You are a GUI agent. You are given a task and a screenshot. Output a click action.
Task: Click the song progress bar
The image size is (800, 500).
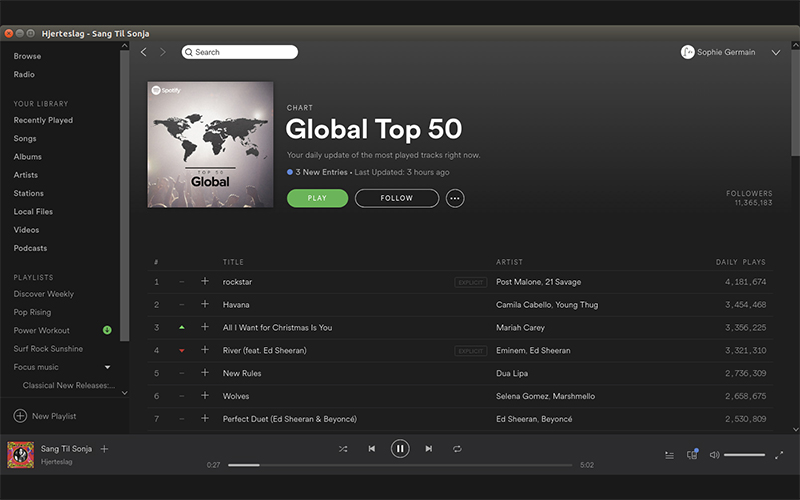point(400,465)
